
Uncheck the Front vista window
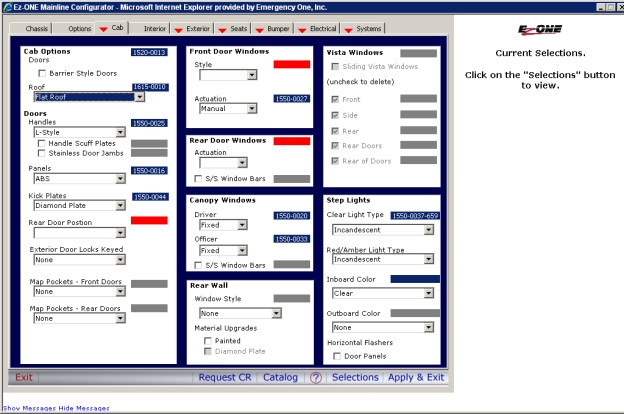tap(335, 100)
